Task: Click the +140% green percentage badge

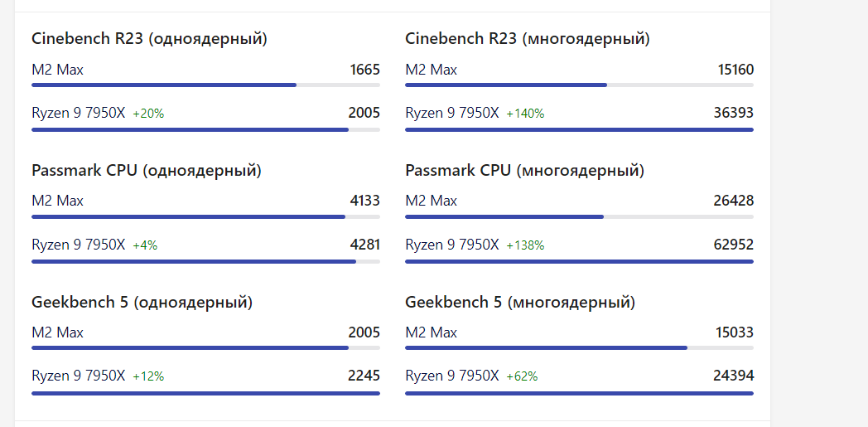Action: click(x=525, y=114)
